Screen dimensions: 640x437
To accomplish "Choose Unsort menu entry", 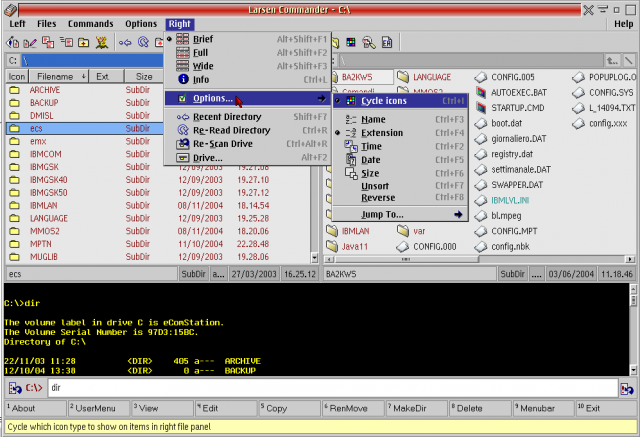I will 400,186.
